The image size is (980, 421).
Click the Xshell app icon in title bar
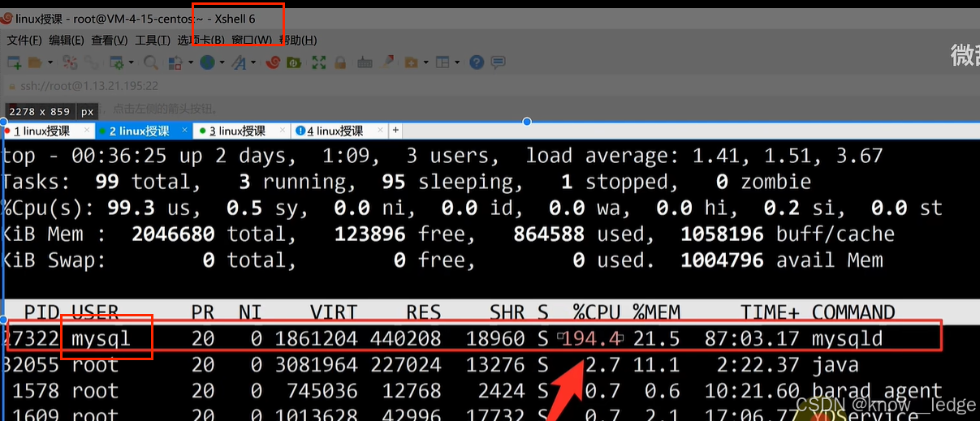coord(6,19)
